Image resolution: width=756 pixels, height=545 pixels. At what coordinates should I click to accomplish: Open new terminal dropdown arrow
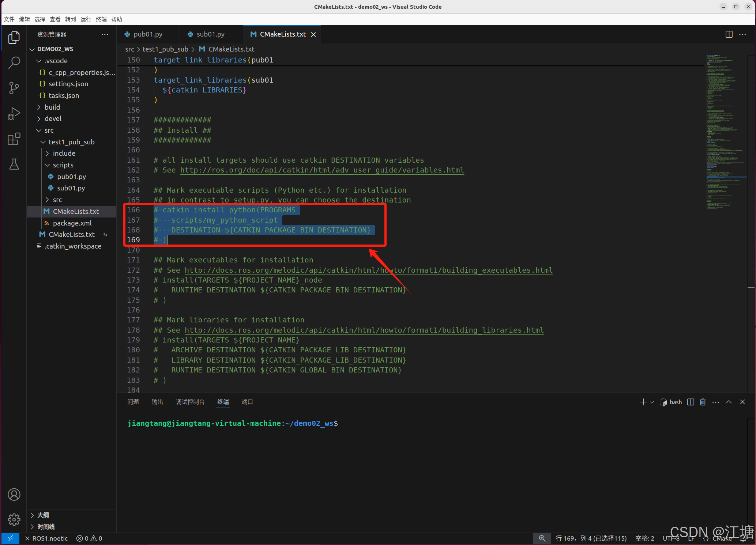tap(652, 402)
